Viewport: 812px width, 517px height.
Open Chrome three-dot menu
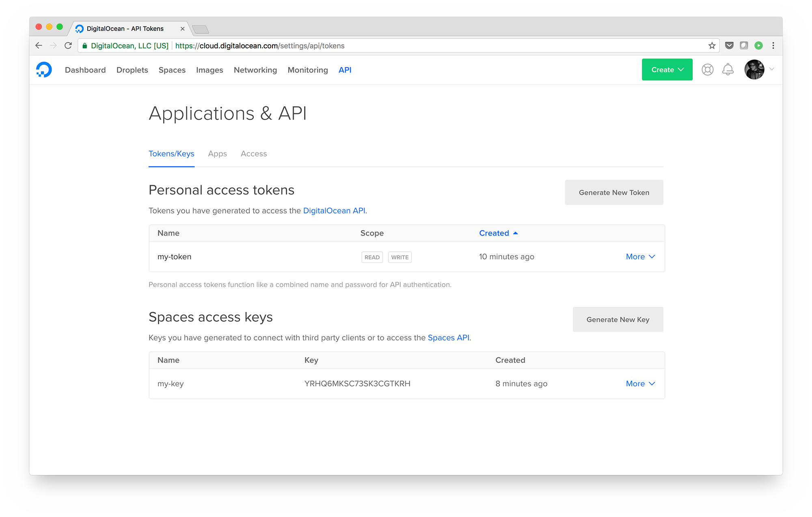[773, 45]
